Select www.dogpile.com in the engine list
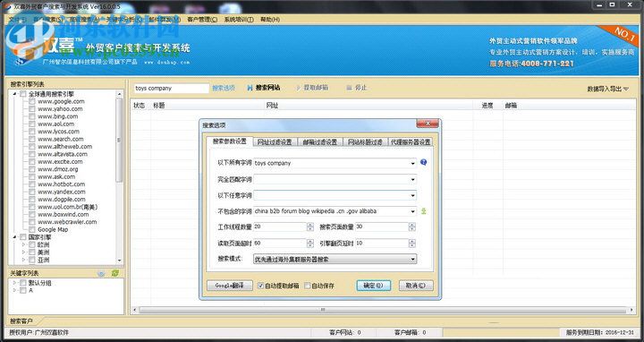Screen dimensions: 644x342 (x=62, y=200)
